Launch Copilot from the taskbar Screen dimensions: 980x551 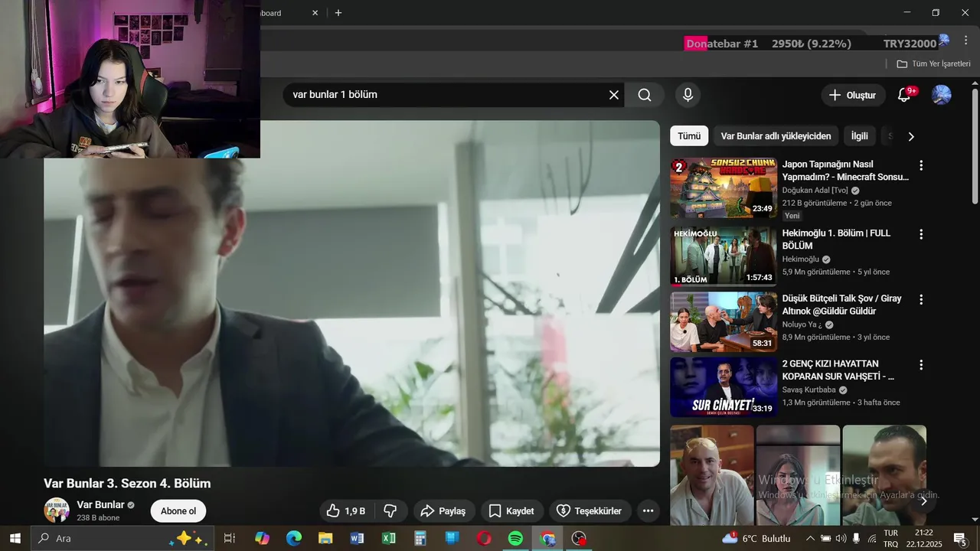tap(262, 538)
